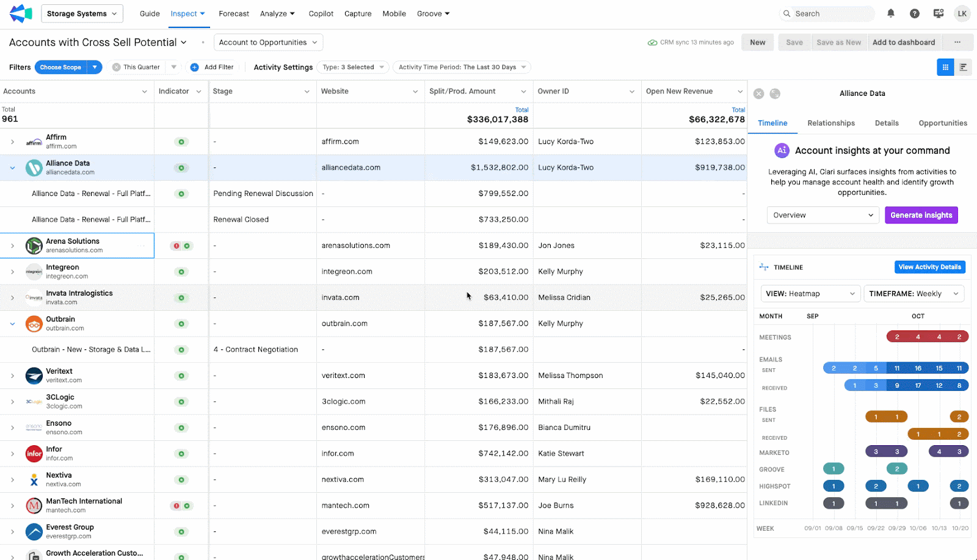Click Add to dashboard

click(904, 42)
